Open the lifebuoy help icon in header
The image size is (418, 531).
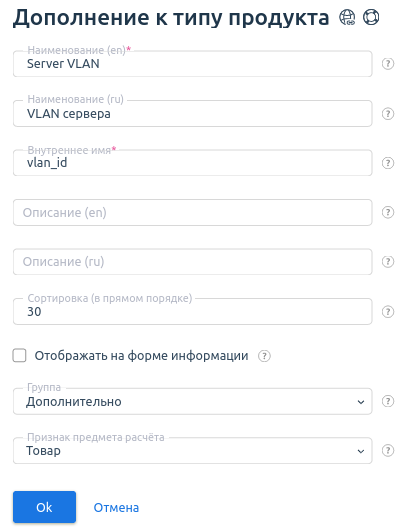(371, 17)
